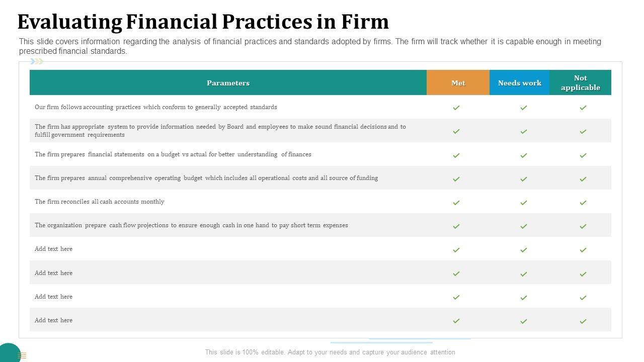Click the '100% editable' footer note

coord(330,352)
